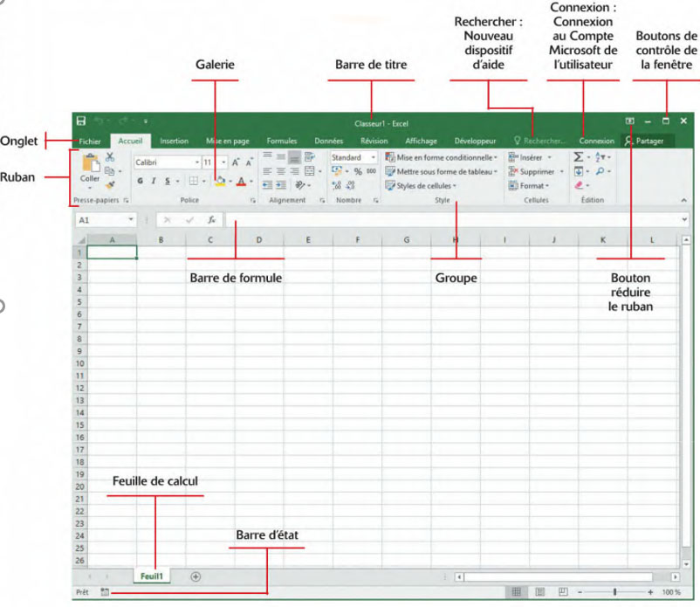Toggle align text right
The height and width of the screenshot is (607, 700).
294,171
